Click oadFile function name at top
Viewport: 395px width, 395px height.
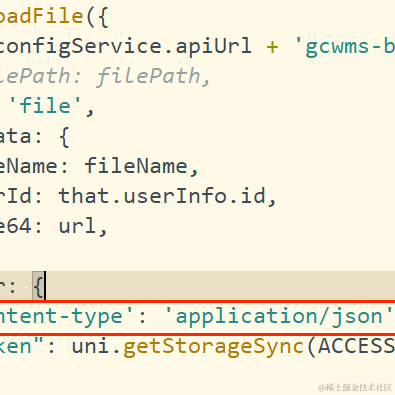[41, 16]
